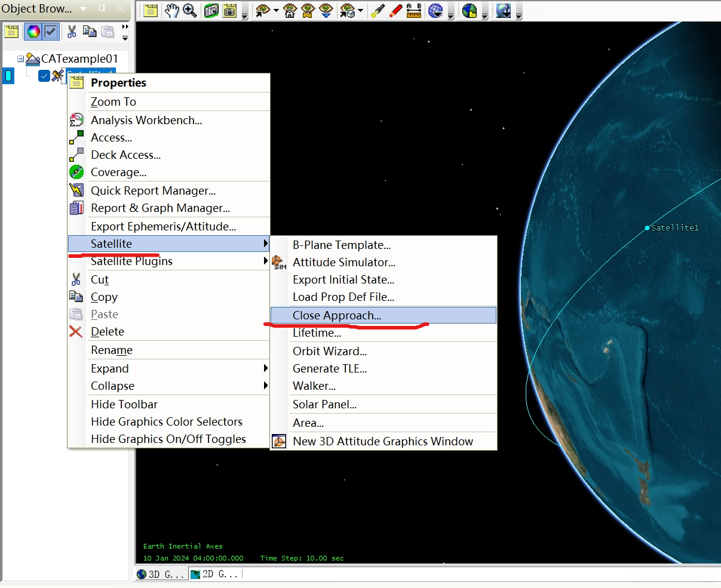
Task: Choose Close Approach... from the submenu
Action: click(x=337, y=315)
